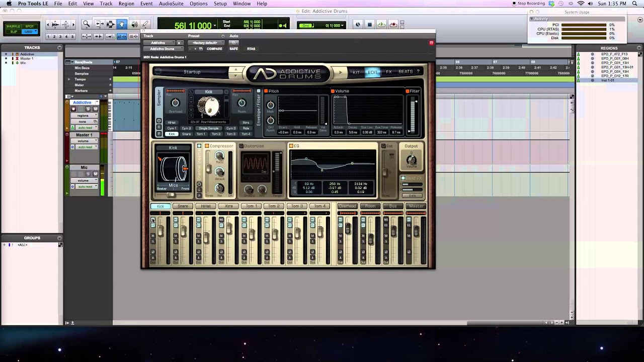Select the Trimmer tool in toolbar
Viewport: 644px width, 362px height.
100,24
